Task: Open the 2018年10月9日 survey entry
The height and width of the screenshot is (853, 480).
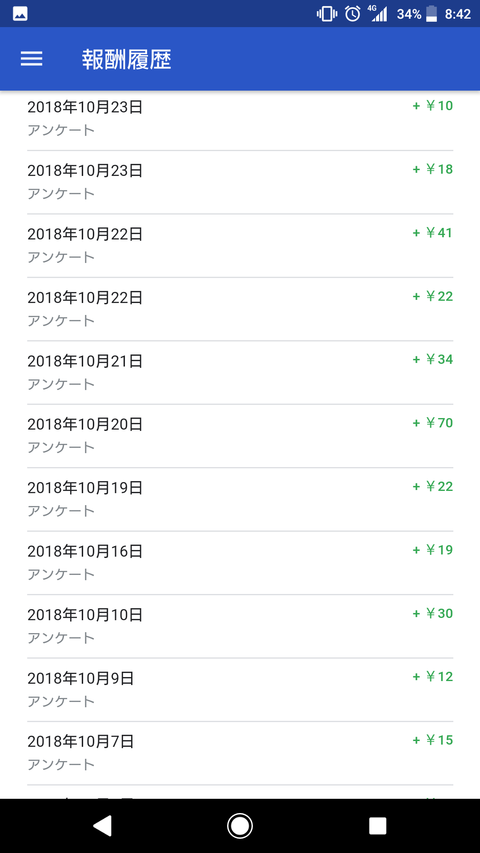Action: click(240, 690)
